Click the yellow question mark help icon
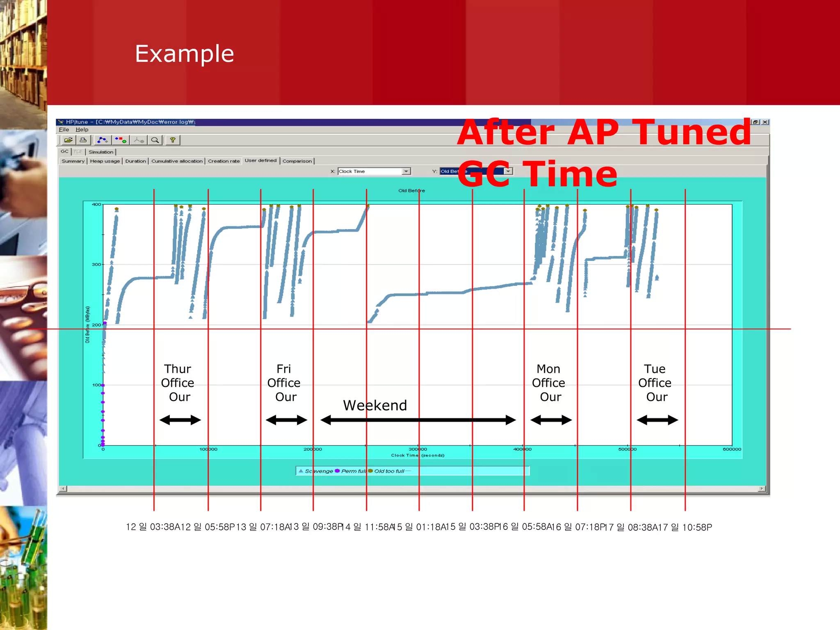The width and height of the screenshot is (840, 630). pyautogui.click(x=173, y=140)
